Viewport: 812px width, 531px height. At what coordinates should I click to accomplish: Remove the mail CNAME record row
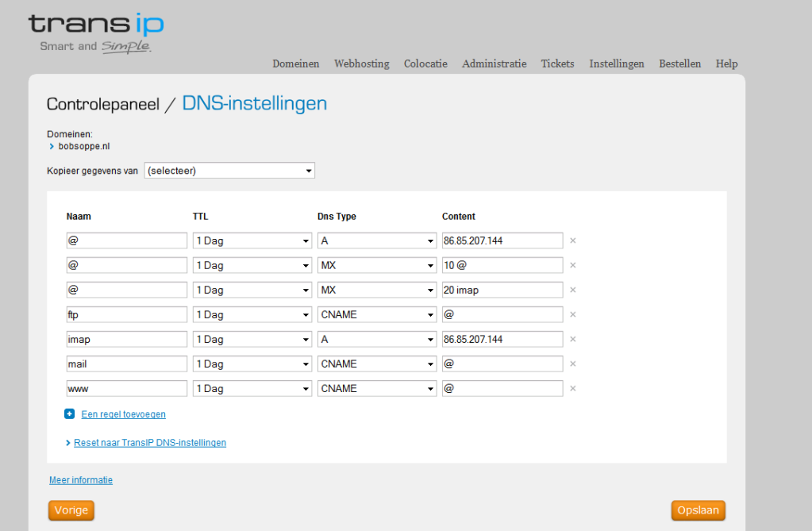click(x=572, y=364)
